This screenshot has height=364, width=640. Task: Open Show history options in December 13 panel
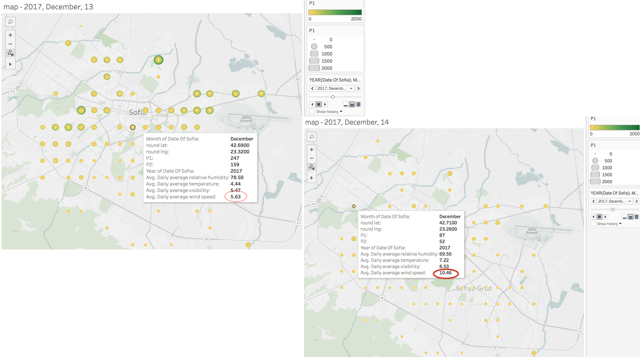point(341,111)
